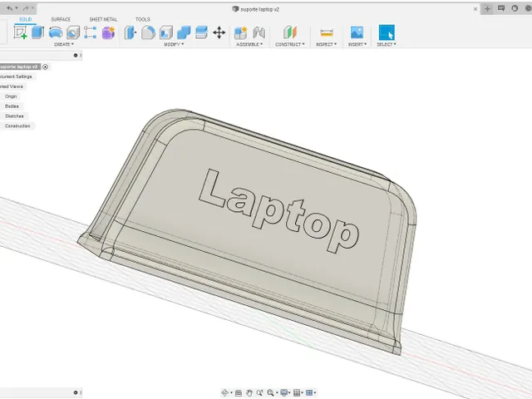Image resolution: width=532 pixels, height=399 pixels.
Task: Select the Fillet tool
Action: (x=148, y=32)
